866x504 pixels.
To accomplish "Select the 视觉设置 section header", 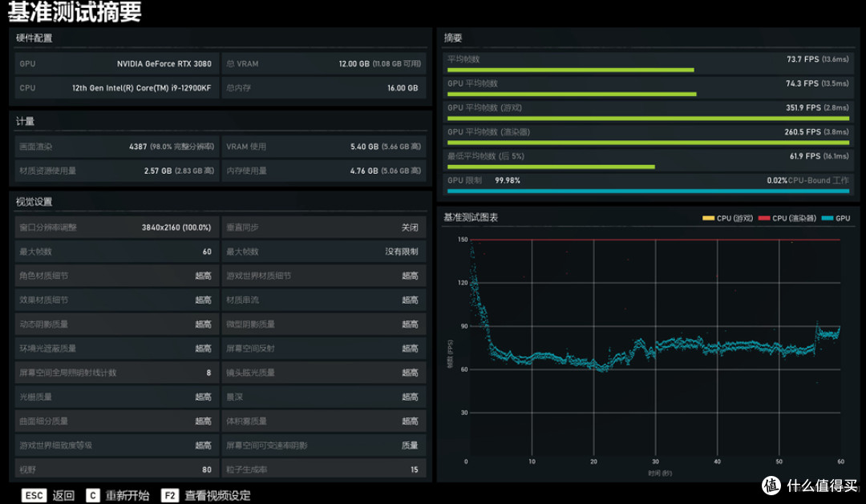I will [34, 201].
